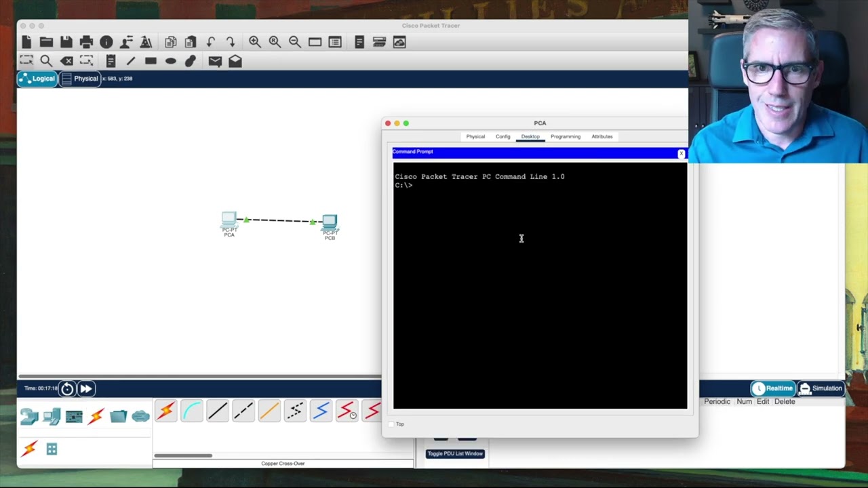This screenshot has height=488, width=868.
Task: Choose the Copper Cross-Over dashed cable
Action: point(243,411)
